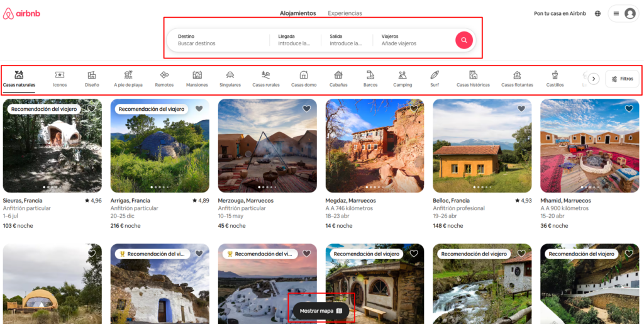The image size is (644, 324).
Task: Click the 45 € noche price
Action: pos(231,226)
